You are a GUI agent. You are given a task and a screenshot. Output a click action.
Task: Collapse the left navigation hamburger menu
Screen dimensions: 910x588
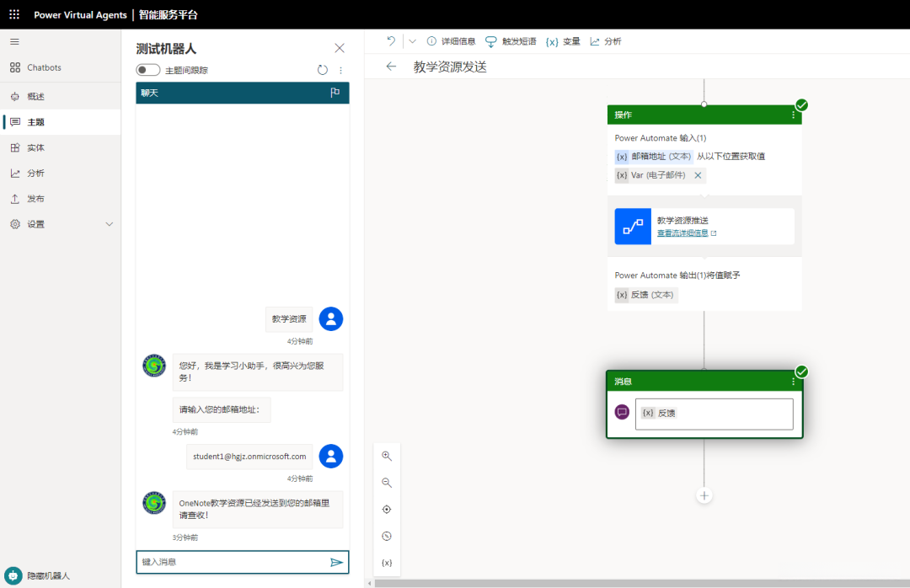[14, 42]
